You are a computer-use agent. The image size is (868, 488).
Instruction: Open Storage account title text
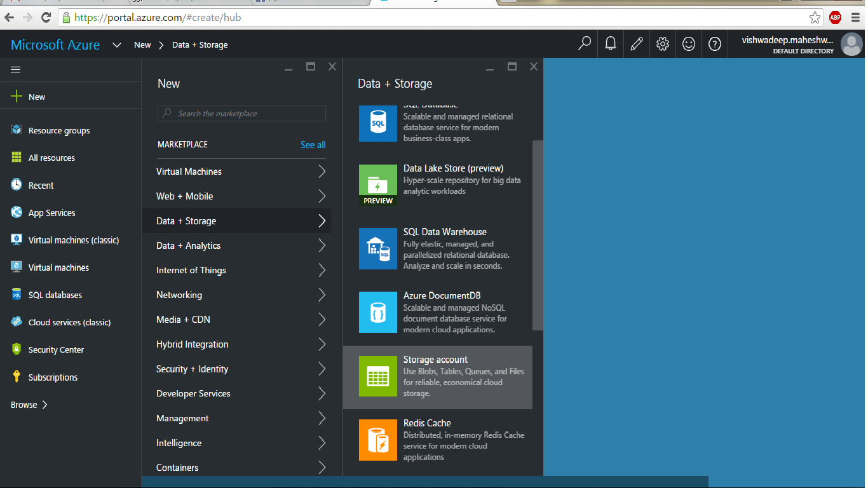click(x=435, y=360)
